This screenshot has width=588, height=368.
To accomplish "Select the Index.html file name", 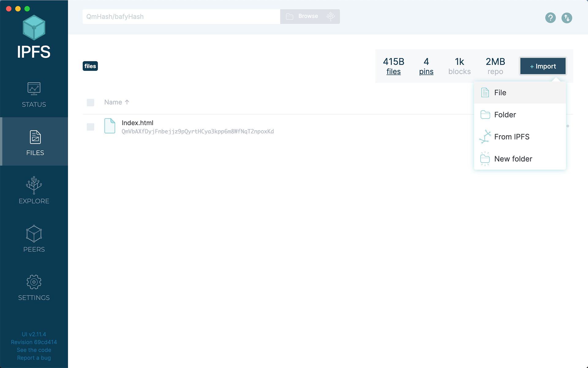I will (138, 123).
